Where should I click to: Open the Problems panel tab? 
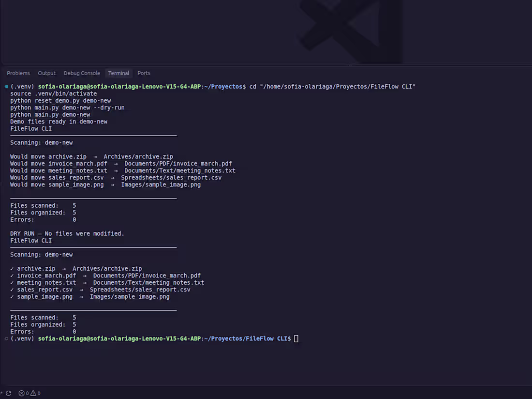(x=18, y=73)
